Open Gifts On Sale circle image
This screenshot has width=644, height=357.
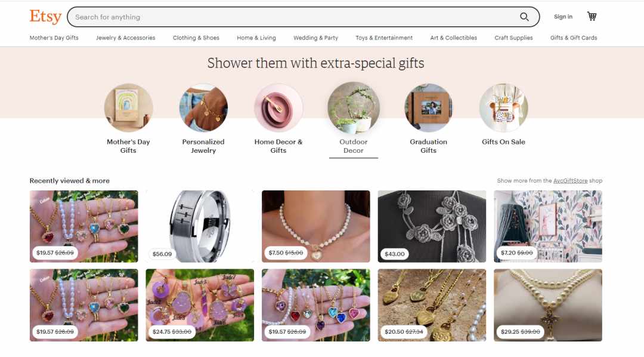coord(503,108)
